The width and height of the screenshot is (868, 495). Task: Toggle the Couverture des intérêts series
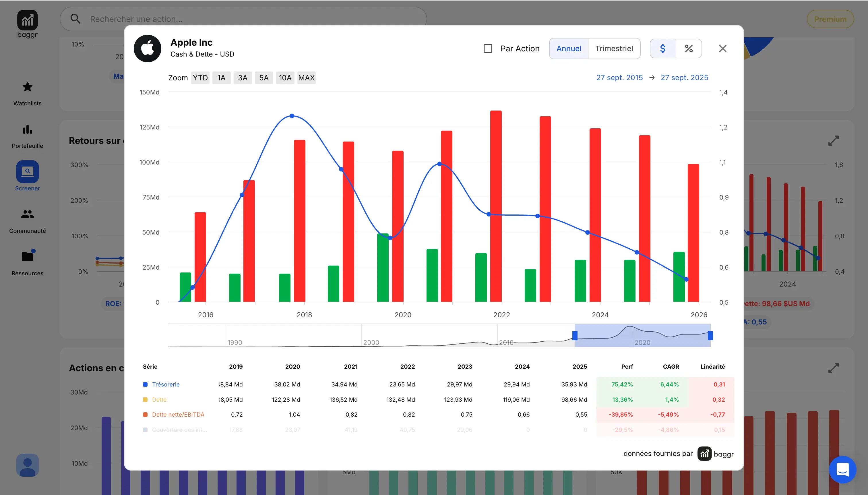pos(179,430)
